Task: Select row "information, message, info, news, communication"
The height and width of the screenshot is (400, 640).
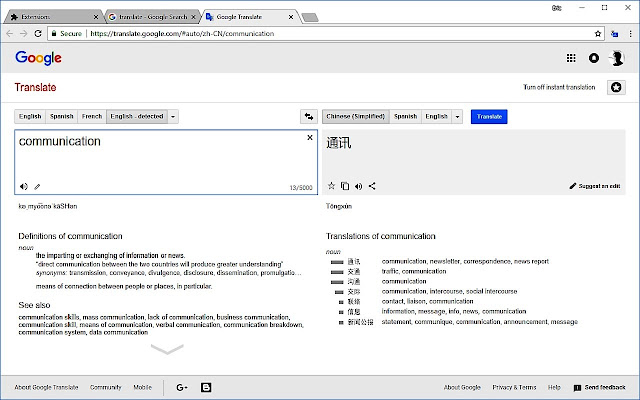Action: (454, 311)
